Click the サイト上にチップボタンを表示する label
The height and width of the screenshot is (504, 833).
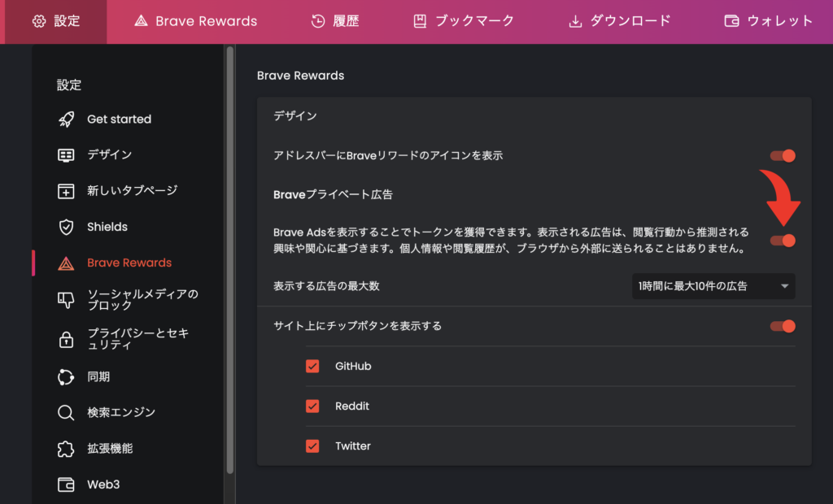358,326
